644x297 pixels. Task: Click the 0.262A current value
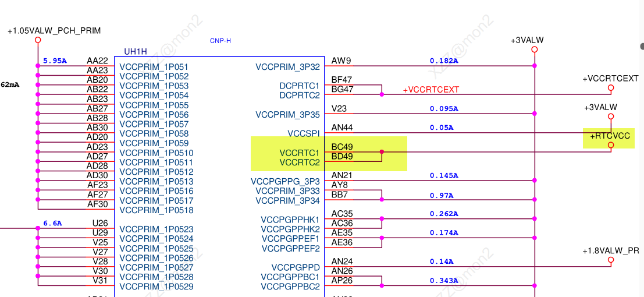click(444, 214)
